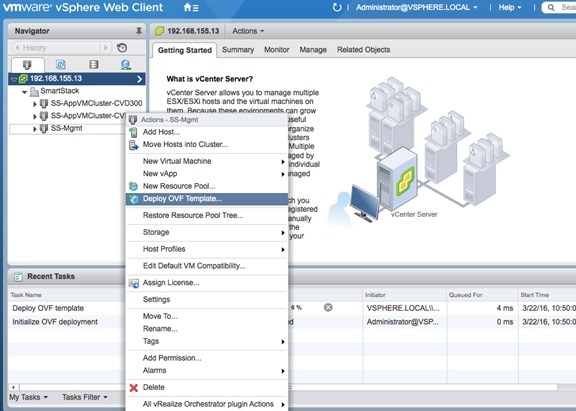
Task: Select Settings in context menu
Action: [207, 300]
